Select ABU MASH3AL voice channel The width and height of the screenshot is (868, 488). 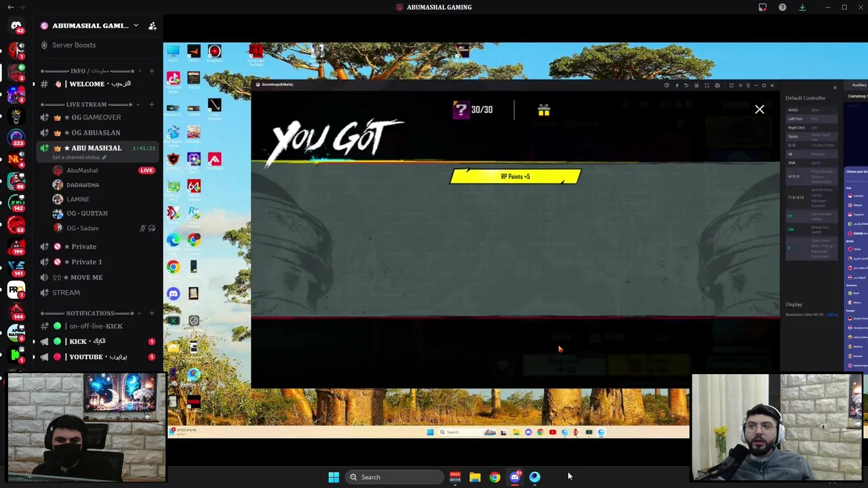[96, 148]
